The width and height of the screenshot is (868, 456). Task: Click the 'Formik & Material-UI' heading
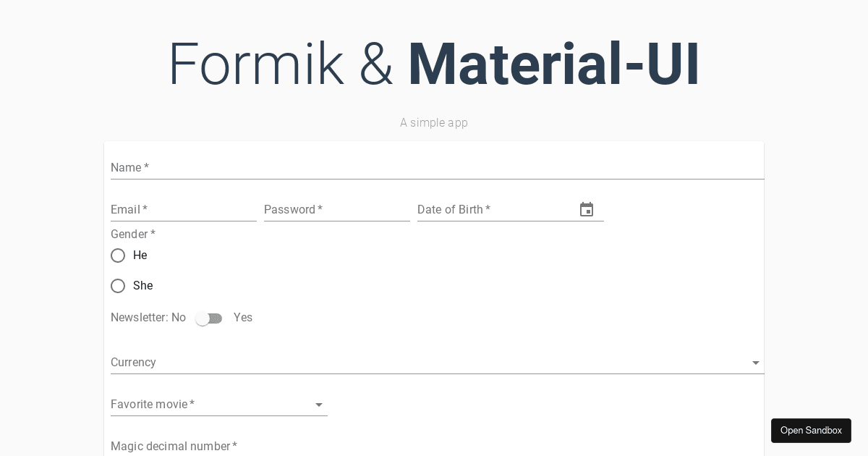coord(434,64)
